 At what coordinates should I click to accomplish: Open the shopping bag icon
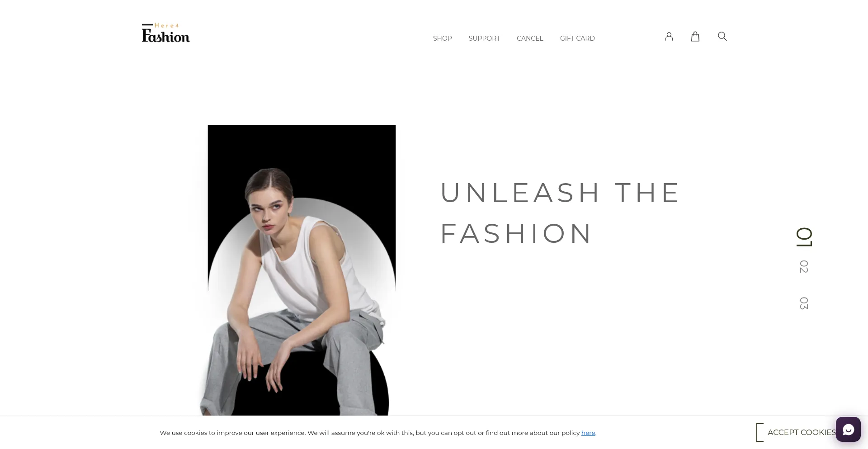[695, 37]
